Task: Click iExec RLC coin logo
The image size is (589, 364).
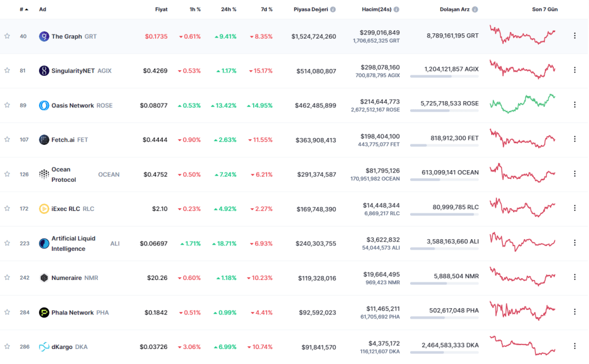Action: tap(44, 209)
